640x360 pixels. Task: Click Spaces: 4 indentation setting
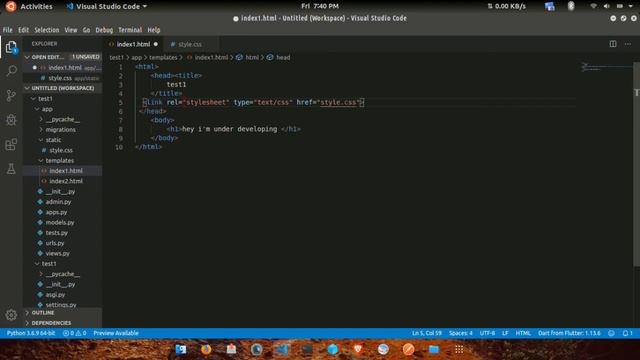(x=460, y=333)
